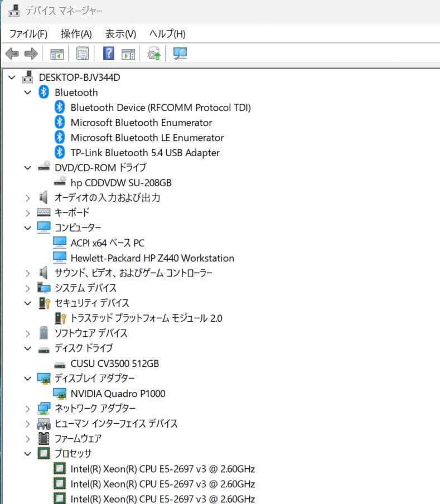Click the Back arrow toolbar icon
The height and width of the screenshot is (504, 440).
pos(12,54)
